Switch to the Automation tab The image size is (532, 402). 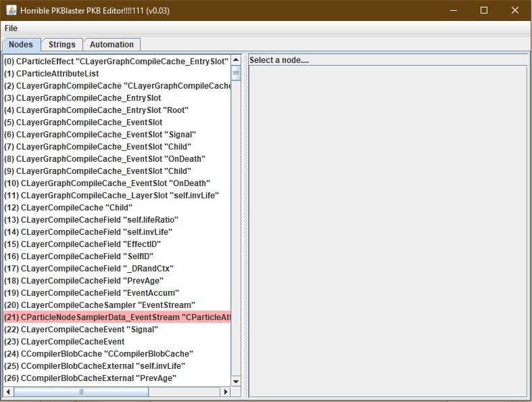pos(112,45)
